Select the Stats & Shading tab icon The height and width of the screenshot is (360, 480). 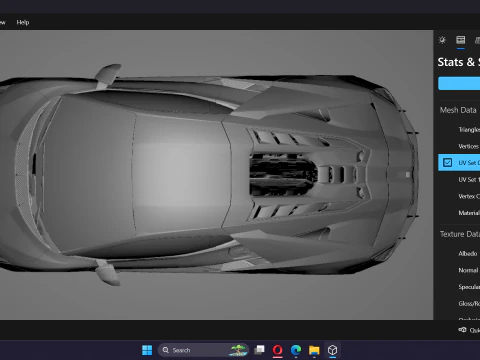coord(461,40)
